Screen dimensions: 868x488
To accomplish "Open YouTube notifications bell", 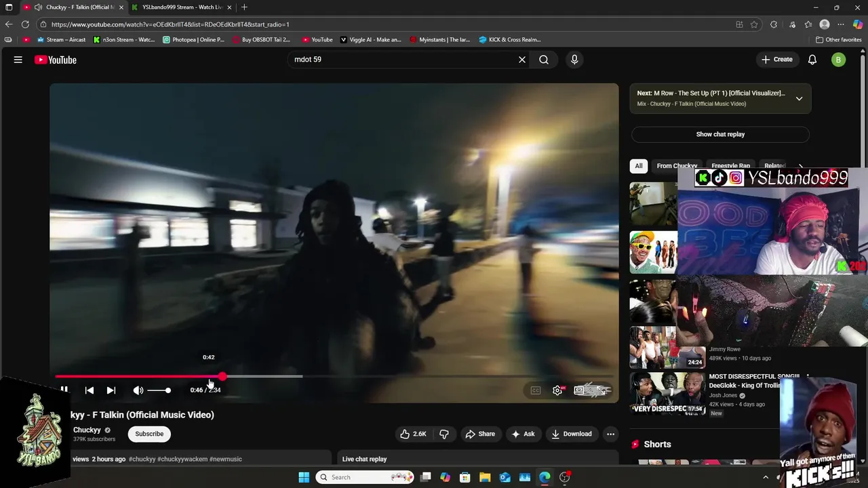I will click(x=812, y=60).
